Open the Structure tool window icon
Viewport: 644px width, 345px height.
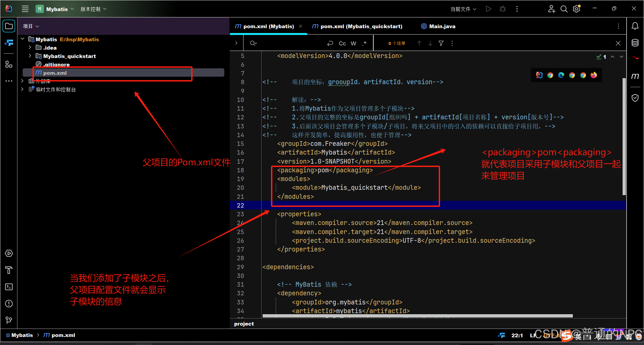(x=9, y=64)
